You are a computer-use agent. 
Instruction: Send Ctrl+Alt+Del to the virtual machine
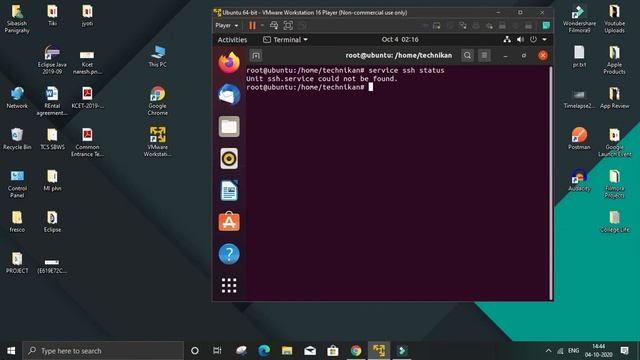click(x=274, y=25)
